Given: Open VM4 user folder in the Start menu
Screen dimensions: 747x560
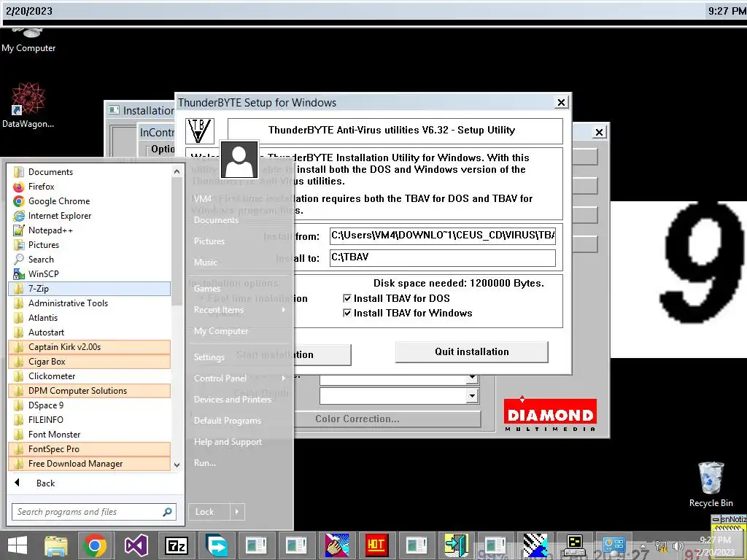Looking at the screenshot, I should click(203, 199).
